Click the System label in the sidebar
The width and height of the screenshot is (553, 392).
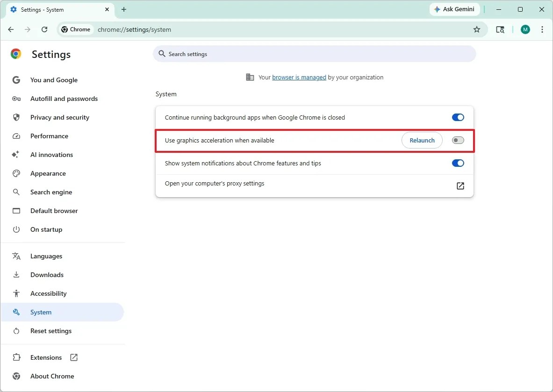click(x=41, y=312)
